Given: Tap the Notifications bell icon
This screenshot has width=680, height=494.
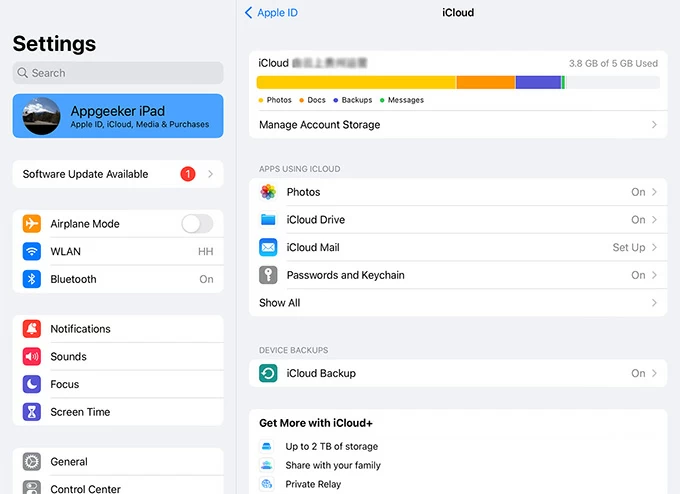Looking at the screenshot, I should [32, 329].
